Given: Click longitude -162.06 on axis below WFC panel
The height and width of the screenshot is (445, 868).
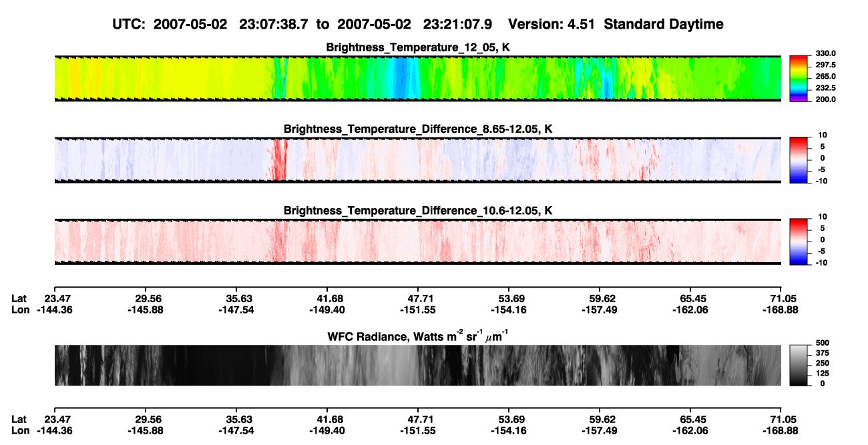Looking at the screenshot, I should click(x=690, y=430).
